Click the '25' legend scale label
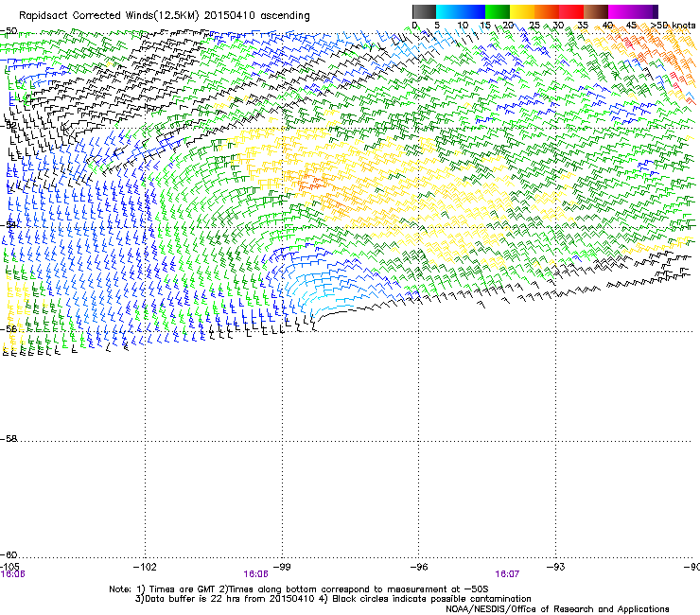 (x=534, y=26)
